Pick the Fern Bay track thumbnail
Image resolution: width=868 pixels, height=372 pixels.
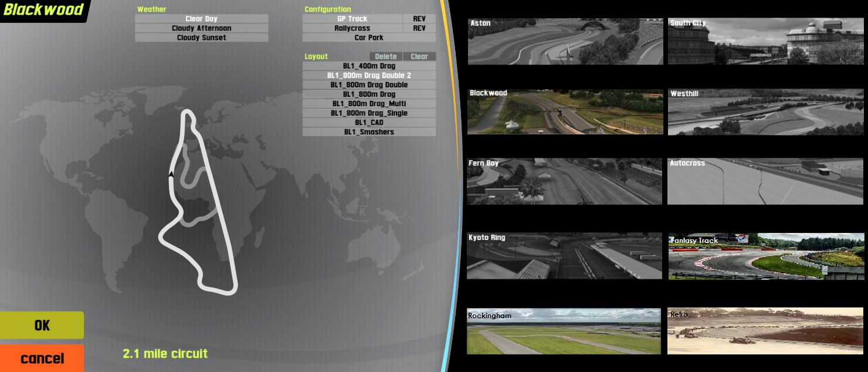pos(565,181)
